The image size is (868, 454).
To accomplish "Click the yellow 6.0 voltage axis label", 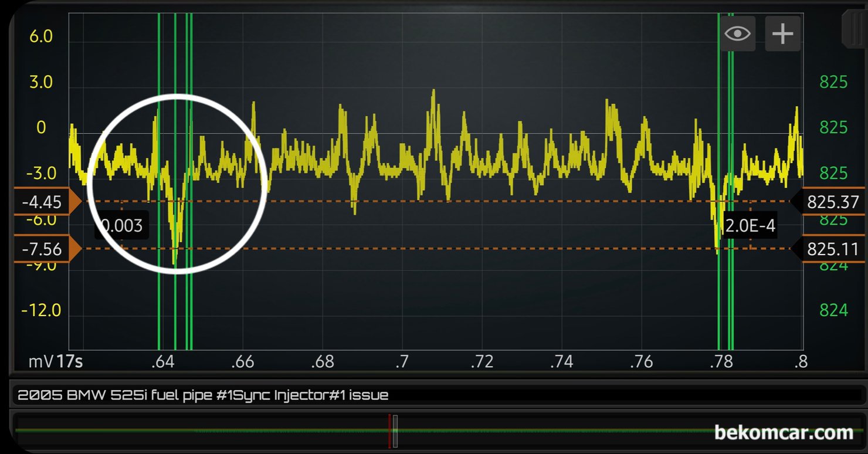I will click(41, 36).
